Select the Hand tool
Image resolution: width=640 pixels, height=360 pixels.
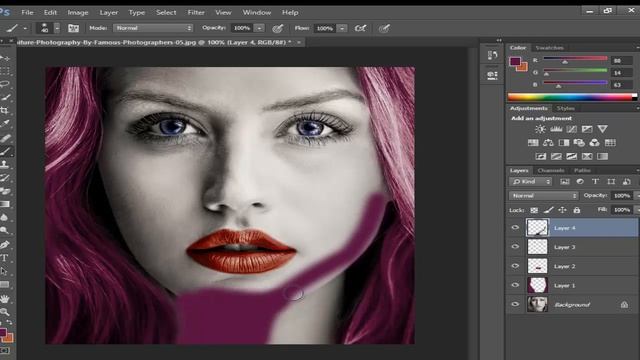coord(5,299)
